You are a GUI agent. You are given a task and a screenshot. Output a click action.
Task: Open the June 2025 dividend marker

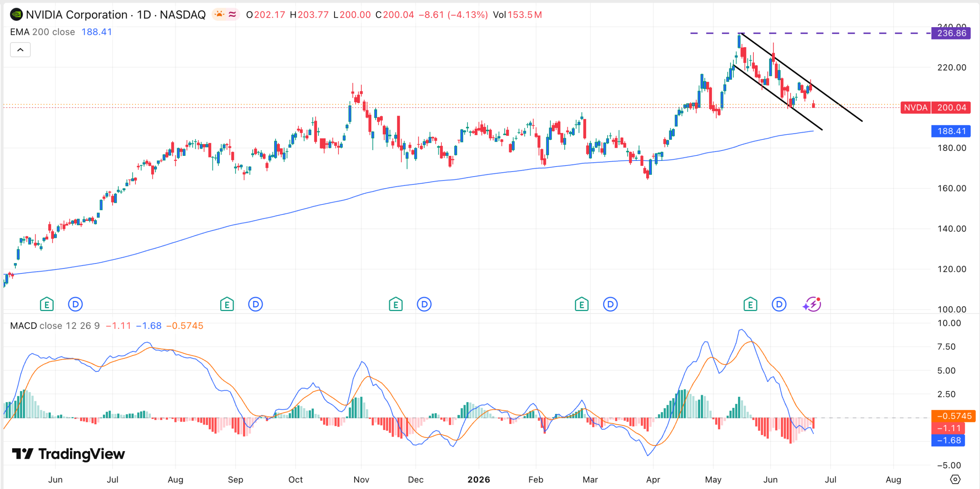pos(75,304)
